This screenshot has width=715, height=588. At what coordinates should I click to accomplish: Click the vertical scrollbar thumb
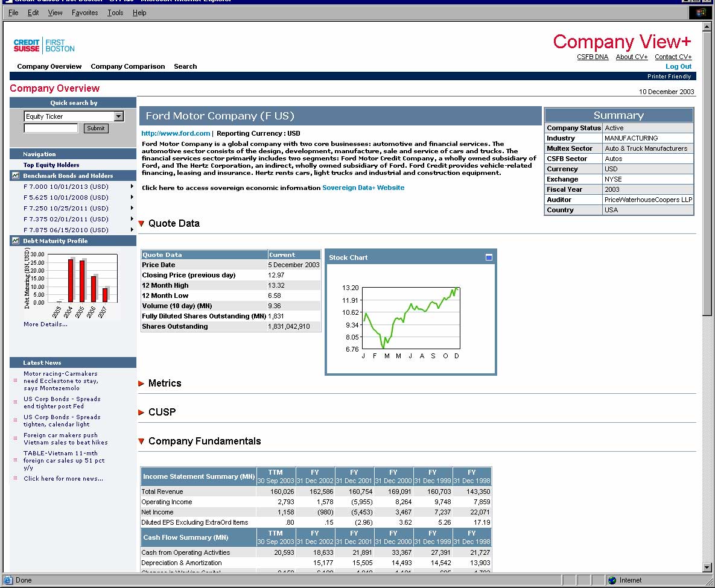click(707, 173)
